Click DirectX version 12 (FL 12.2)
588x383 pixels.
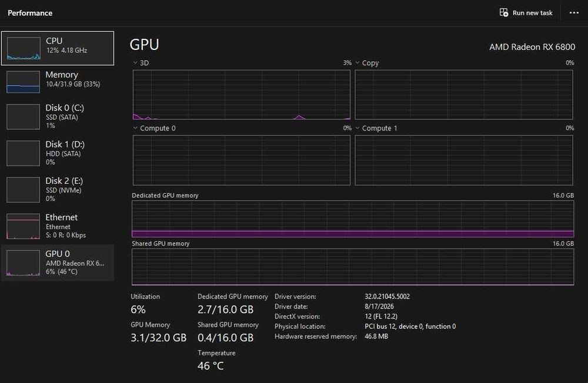tap(381, 316)
